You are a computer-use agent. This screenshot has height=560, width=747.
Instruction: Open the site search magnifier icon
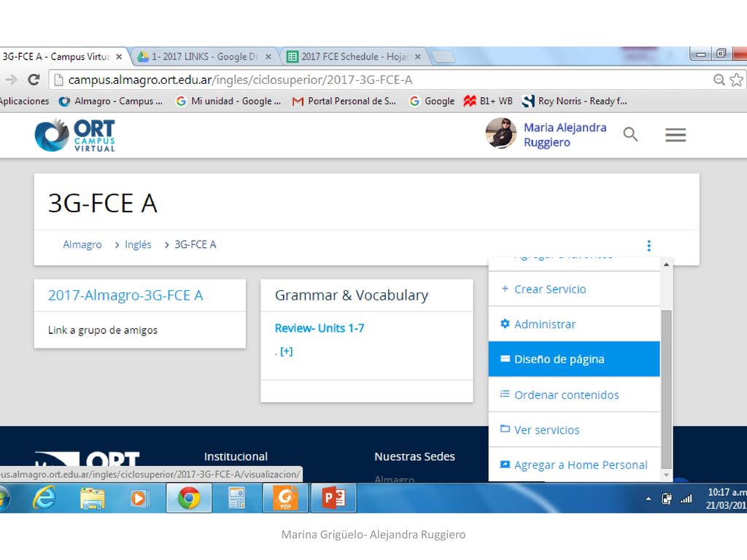[x=630, y=134]
